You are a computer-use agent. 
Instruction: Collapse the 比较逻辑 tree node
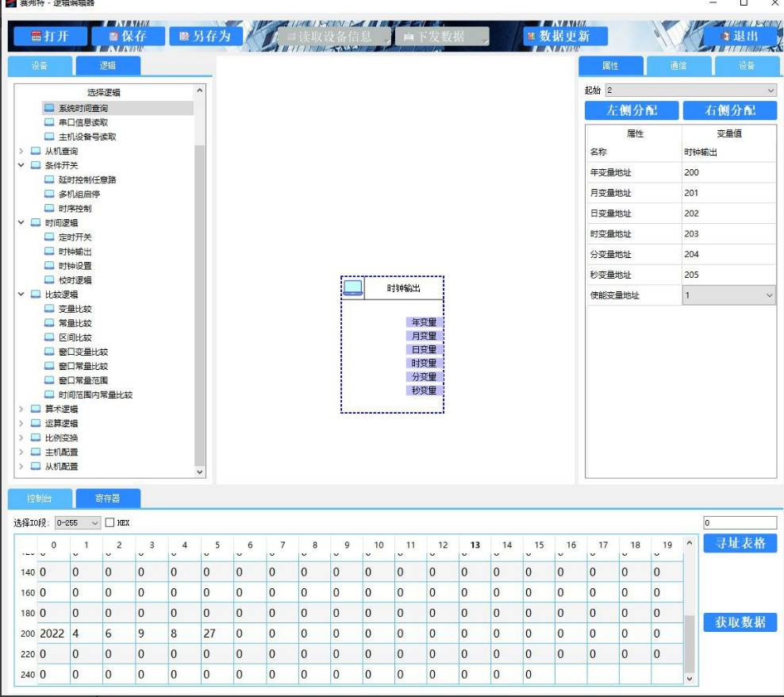(21, 295)
